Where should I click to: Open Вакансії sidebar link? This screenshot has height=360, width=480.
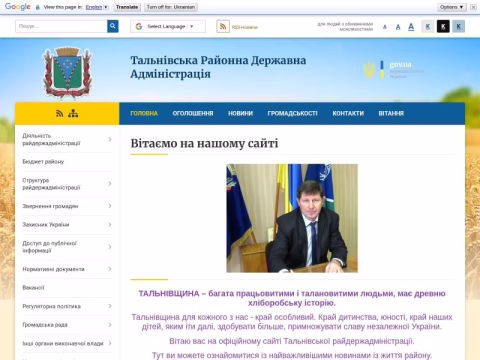point(33,288)
